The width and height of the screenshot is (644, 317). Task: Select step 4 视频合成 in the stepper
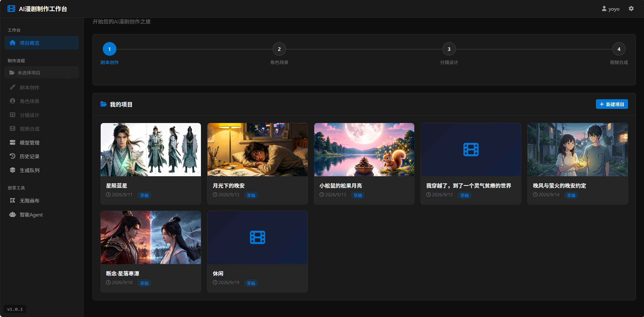pos(619,49)
